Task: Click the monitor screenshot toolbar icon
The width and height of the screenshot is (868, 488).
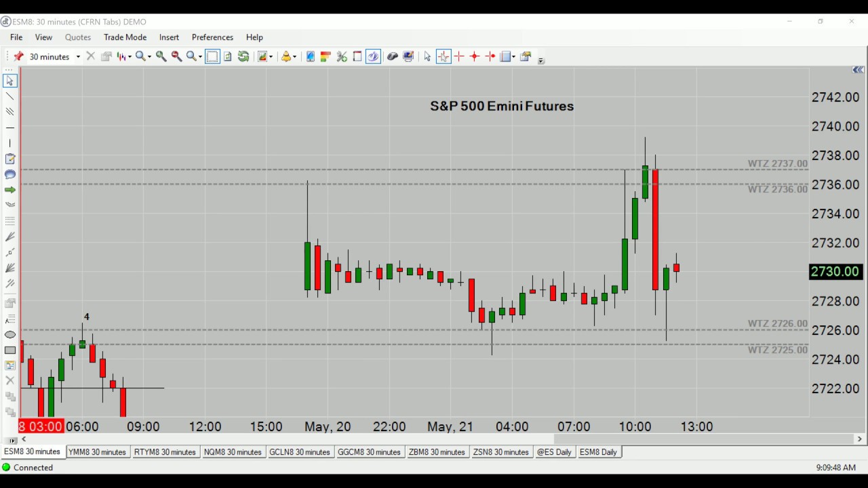Action: tap(408, 57)
